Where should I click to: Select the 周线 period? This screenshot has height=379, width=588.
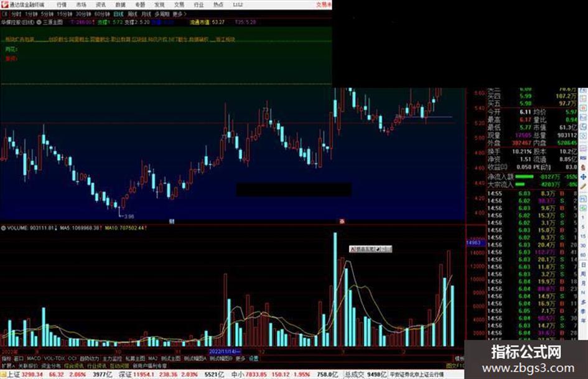click(132, 14)
